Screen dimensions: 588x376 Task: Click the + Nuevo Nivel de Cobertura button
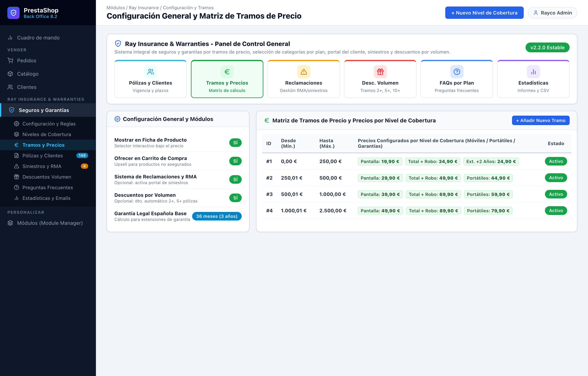[x=484, y=13]
